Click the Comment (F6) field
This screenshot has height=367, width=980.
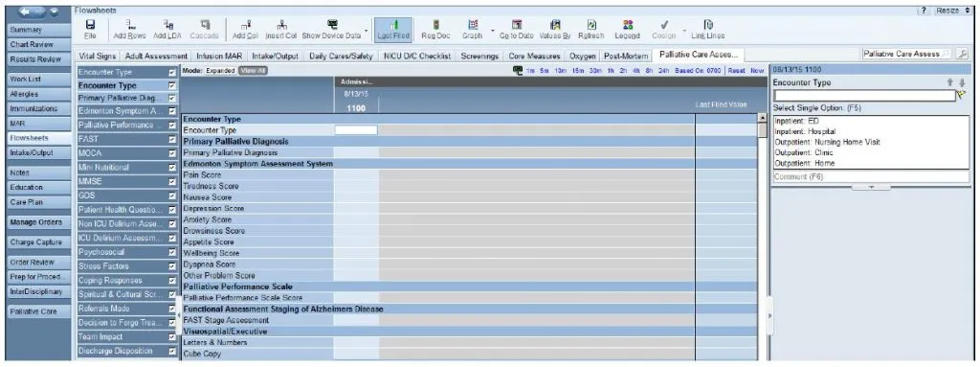coord(871,177)
